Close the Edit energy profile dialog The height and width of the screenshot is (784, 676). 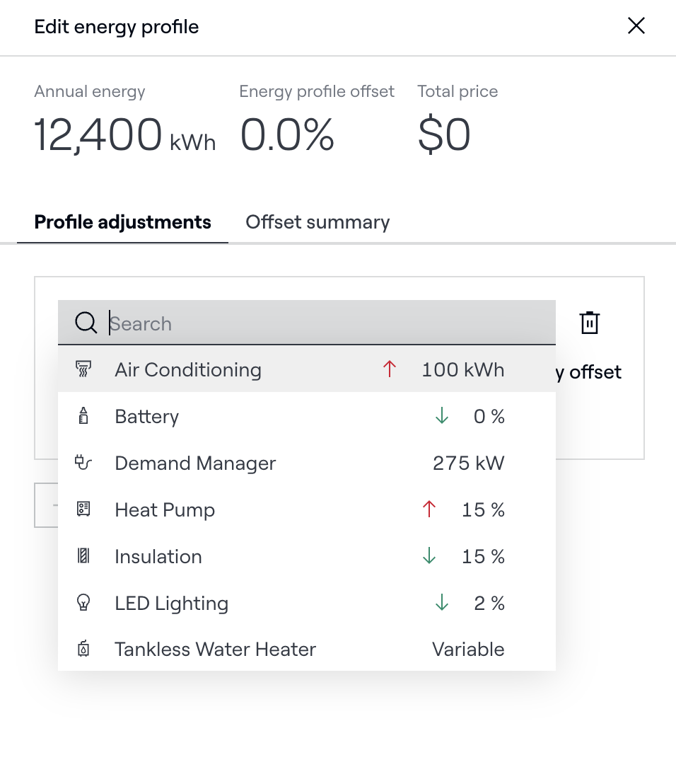(x=636, y=26)
